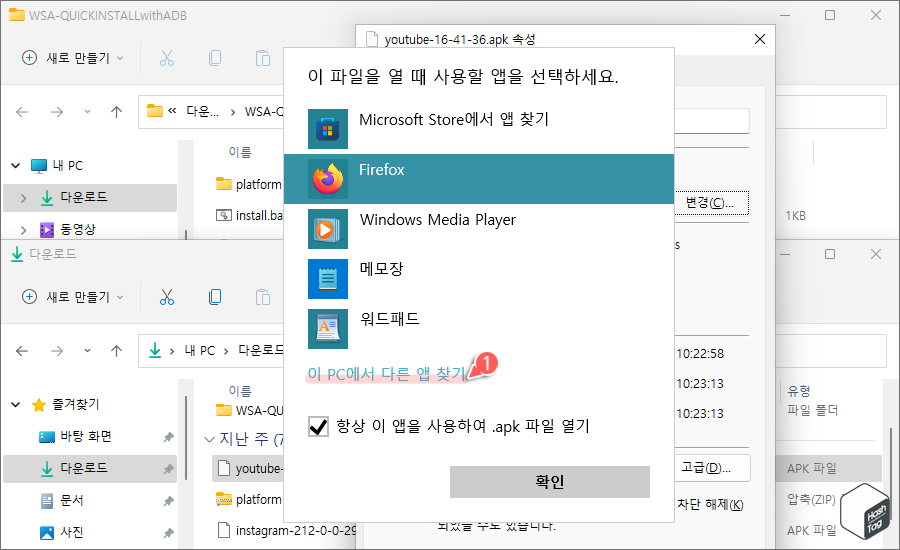The width and height of the screenshot is (900, 550).
Task: Click Paste icon in 다운로드 window toolbar
Action: tap(263, 297)
